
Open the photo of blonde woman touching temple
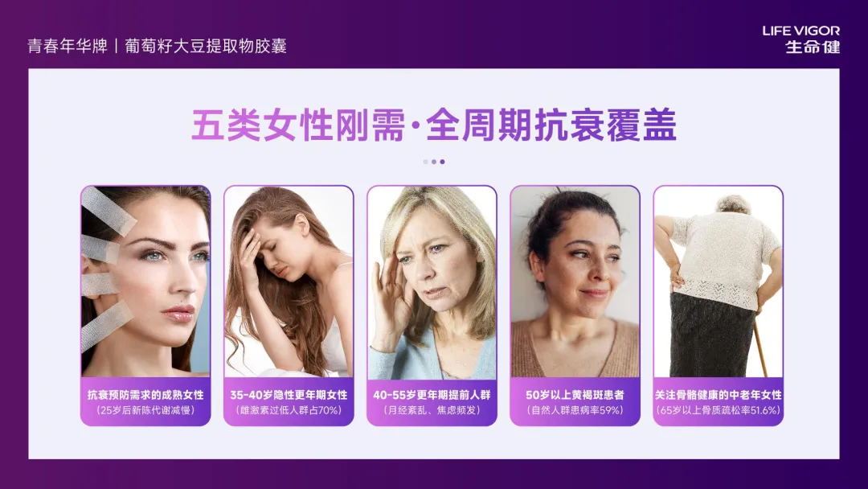point(432,281)
